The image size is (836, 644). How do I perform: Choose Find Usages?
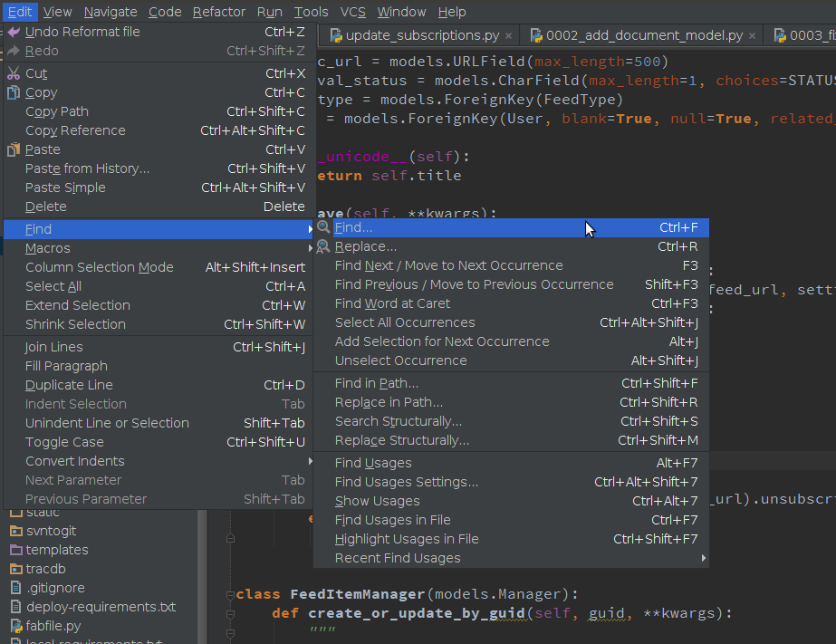[512, 463]
